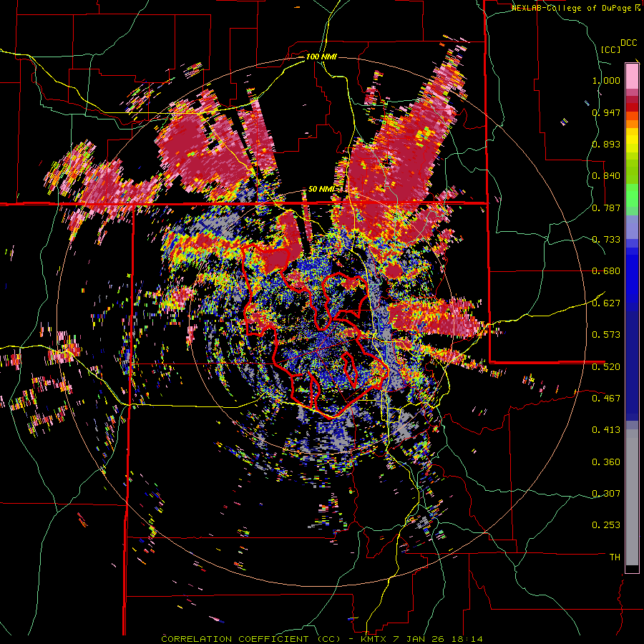The width and height of the screenshot is (644, 644).
Task: Click the 100 NMI range ring label
Action: click(x=321, y=57)
